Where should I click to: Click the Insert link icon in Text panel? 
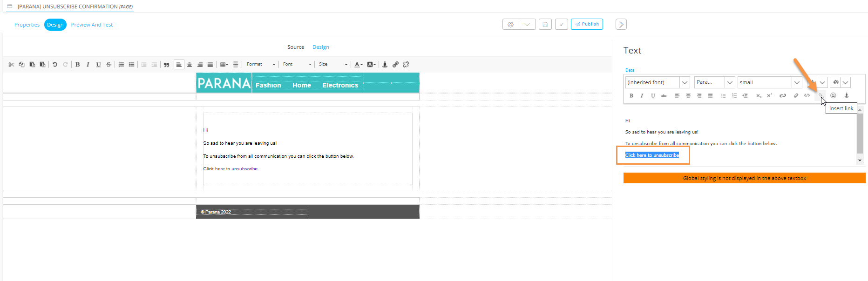click(821, 96)
